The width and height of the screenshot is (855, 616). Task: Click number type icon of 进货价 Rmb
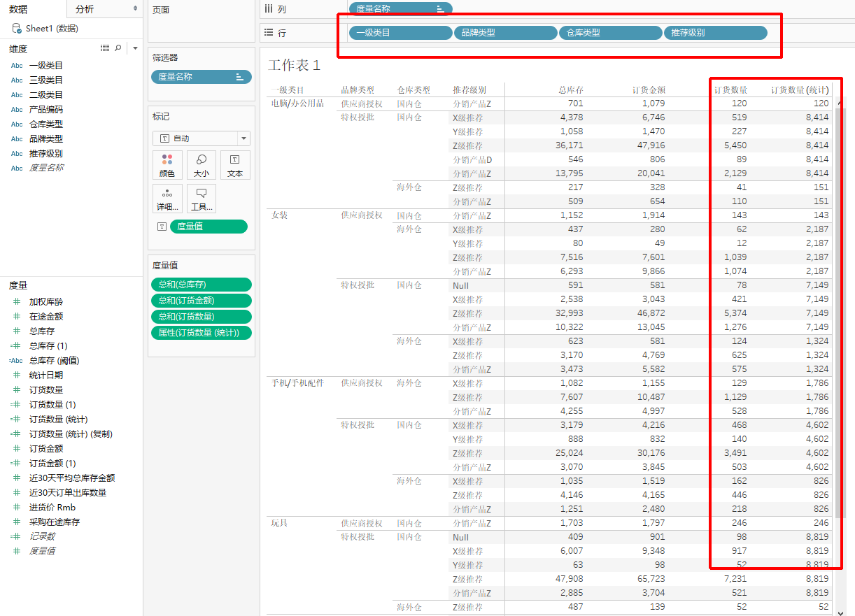pyautogui.click(x=17, y=508)
